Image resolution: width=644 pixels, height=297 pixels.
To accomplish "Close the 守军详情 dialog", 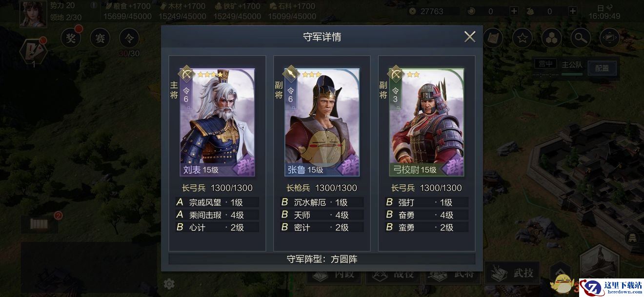I will (470, 37).
